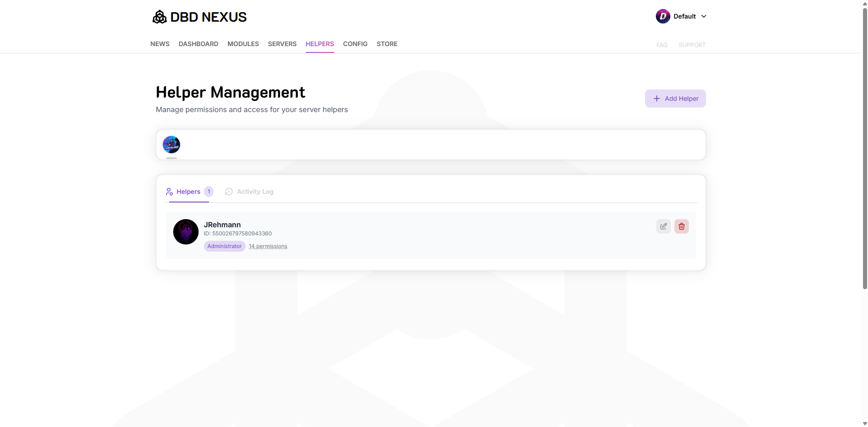Select the edit pencil icon for JRehmann
The height and width of the screenshot is (427, 868).
coord(663,226)
